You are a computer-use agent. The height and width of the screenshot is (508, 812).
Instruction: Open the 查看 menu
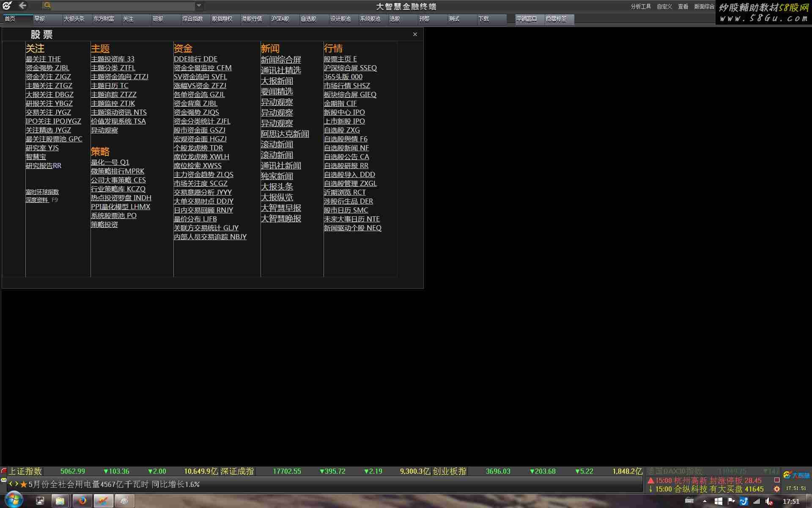tap(683, 6)
